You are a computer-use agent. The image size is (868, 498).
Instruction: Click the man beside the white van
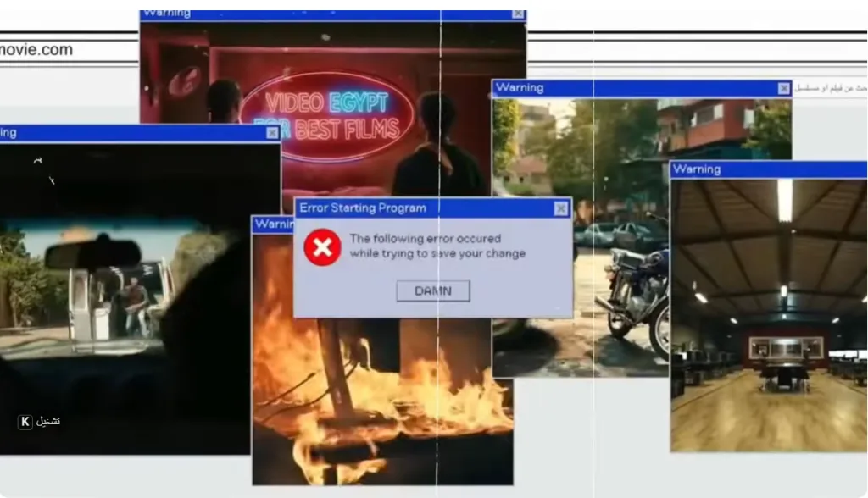(133, 306)
